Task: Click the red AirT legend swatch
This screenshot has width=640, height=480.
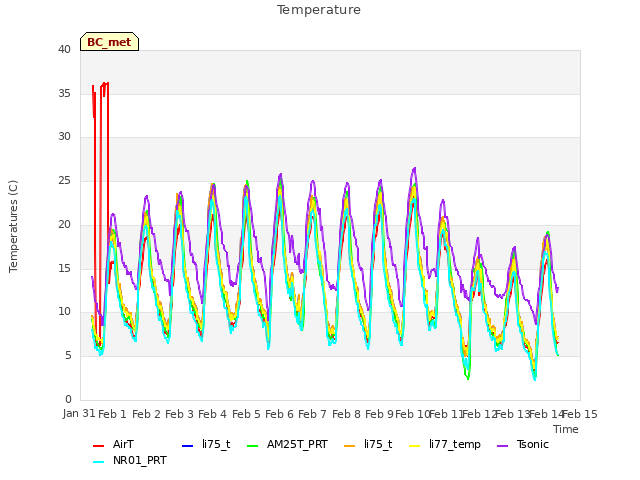Action: tap(98, 446)
